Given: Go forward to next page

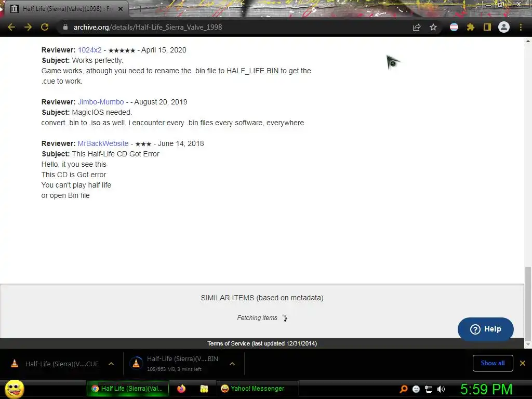Looking at the screenshot, I should pos(28,27).
